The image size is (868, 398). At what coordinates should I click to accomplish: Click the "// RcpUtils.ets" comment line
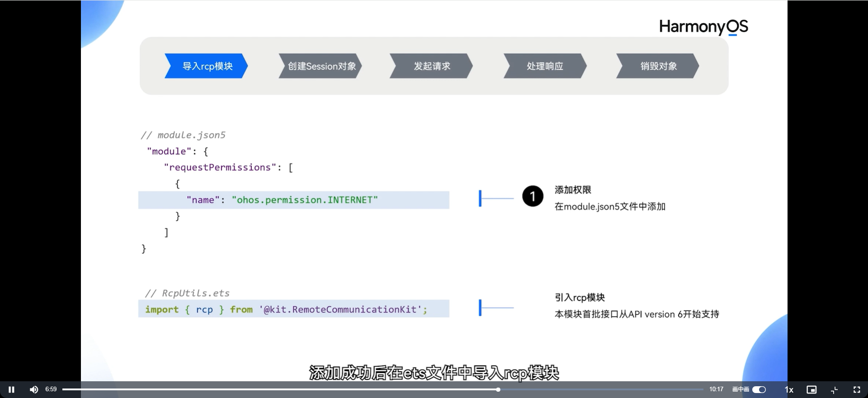click(187, 293)
